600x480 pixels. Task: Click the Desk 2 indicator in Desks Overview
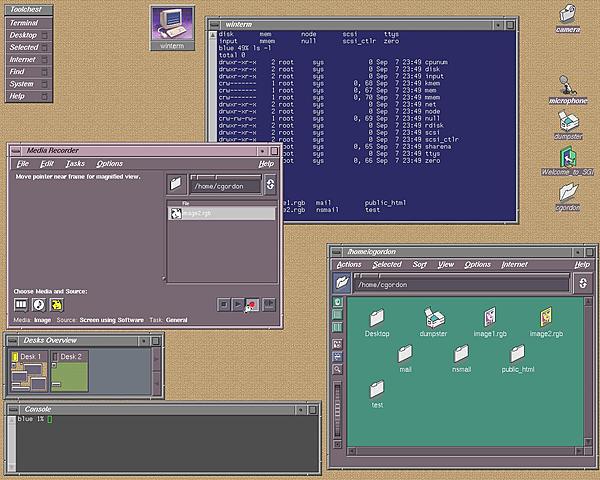(55, 357)
